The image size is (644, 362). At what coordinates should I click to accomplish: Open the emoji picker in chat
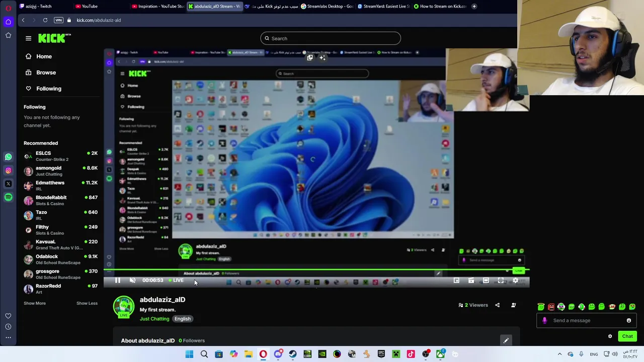pyautogui.click(x=628, y=320)
